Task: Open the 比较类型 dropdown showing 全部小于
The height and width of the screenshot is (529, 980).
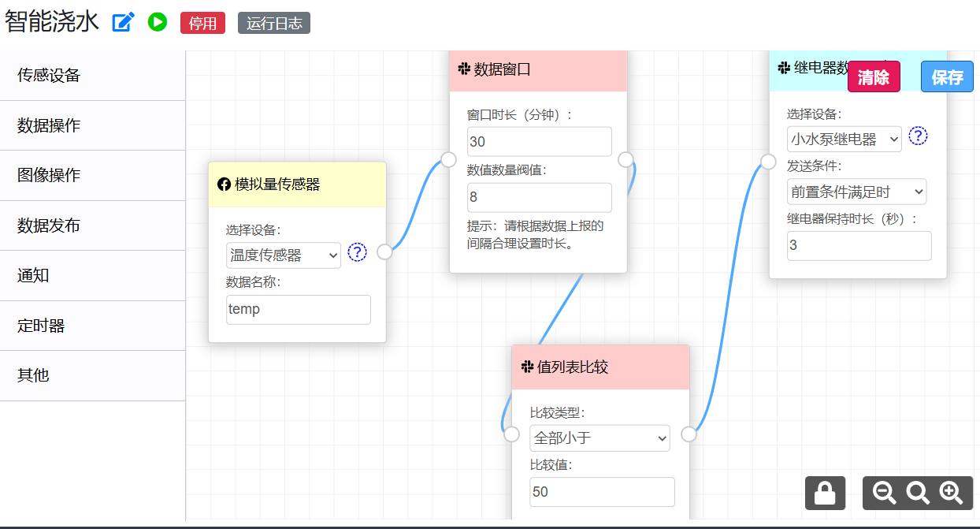Action: (x=600, y=438)
